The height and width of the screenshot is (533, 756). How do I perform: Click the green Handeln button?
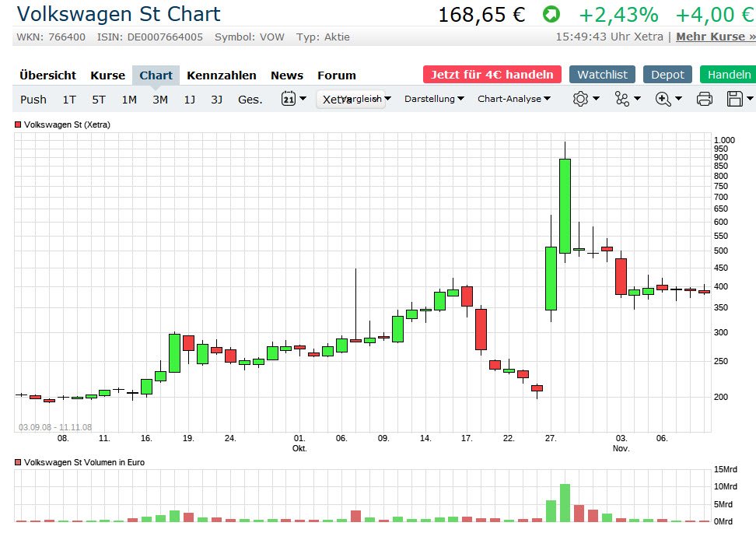point(729,74)
